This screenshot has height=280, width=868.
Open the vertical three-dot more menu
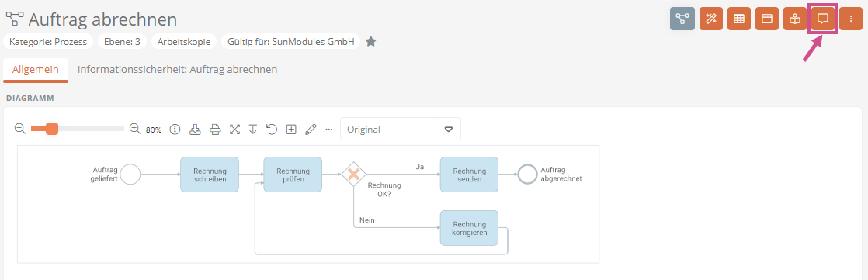click(x=851, y=19)
